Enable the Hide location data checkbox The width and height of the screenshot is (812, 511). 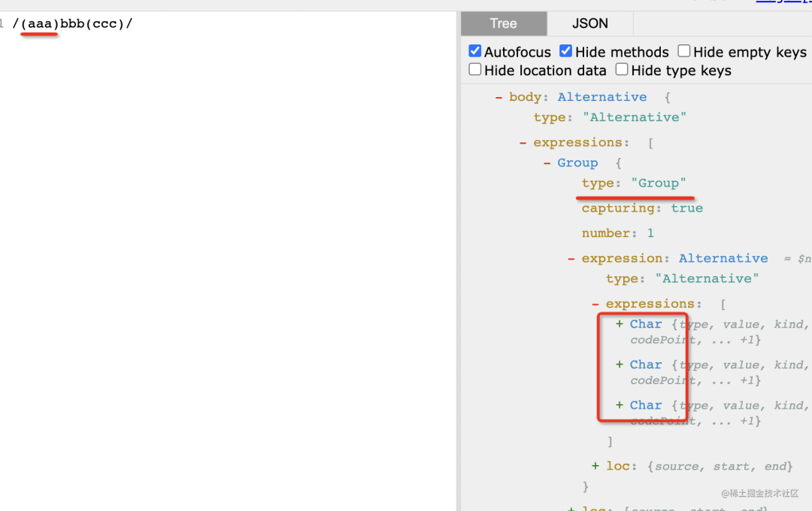coord(475,69)
